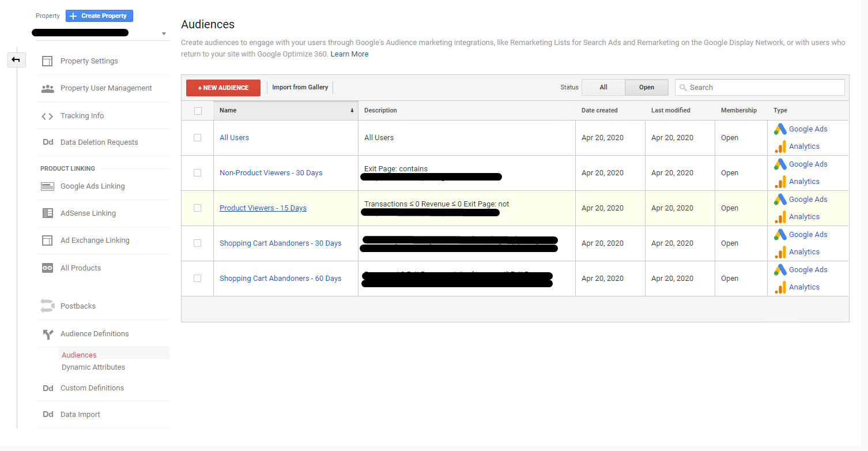Viewport: 868px width, 451px height.
Task: Click the All Products link icon
Action: tap(47, 268)
